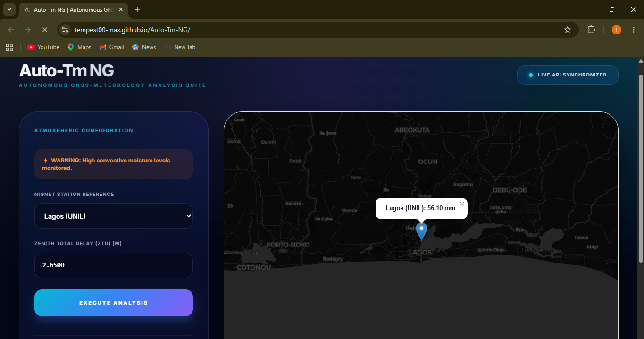Open a new browser tab
Viewport: 644px width, 339px height.
138,9
